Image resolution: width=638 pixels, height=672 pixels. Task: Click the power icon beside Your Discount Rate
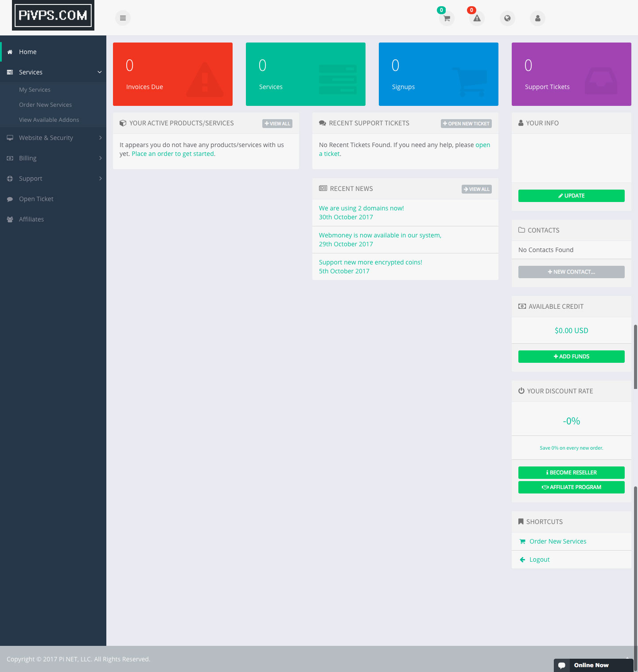pyautogui.click(x=521, y=391)
